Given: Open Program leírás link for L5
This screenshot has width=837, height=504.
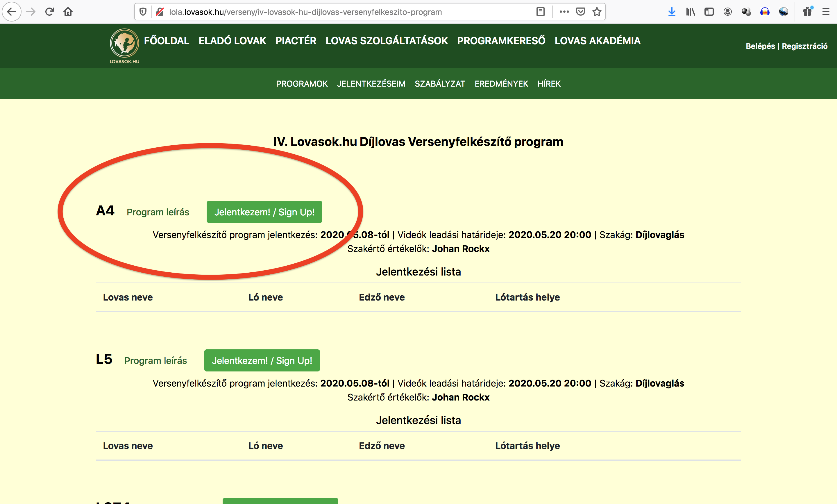Looking at the screenshot, I should click(x=155, y=360).
